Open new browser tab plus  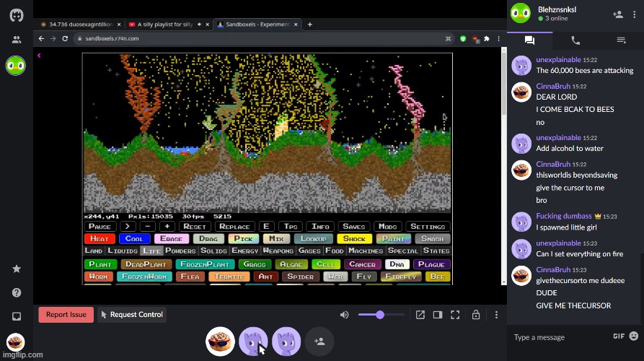(309, 25)
